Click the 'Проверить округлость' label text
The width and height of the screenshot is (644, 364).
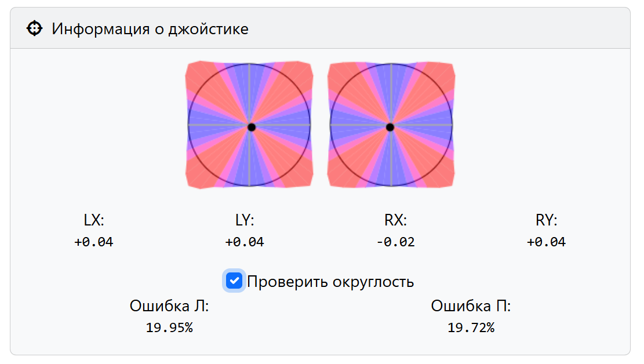point(330,282)
